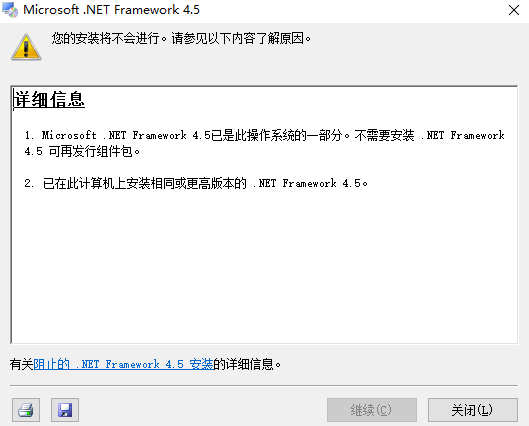
Task: Click the 关闭(L) button
Action: click(x=473, y=410)
